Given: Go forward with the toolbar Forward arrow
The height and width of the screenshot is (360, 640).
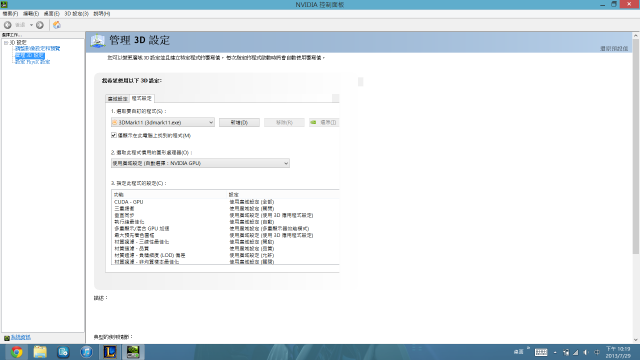Looking at the screenshot, I should (x=40, y=25).
